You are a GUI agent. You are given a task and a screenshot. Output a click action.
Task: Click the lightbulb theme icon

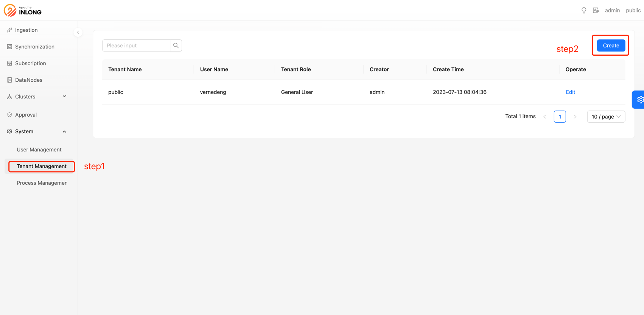click(584, 10)
